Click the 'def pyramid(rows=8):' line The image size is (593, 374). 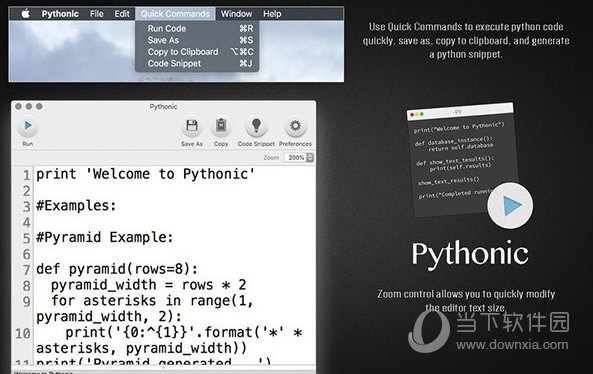point(117,269)
